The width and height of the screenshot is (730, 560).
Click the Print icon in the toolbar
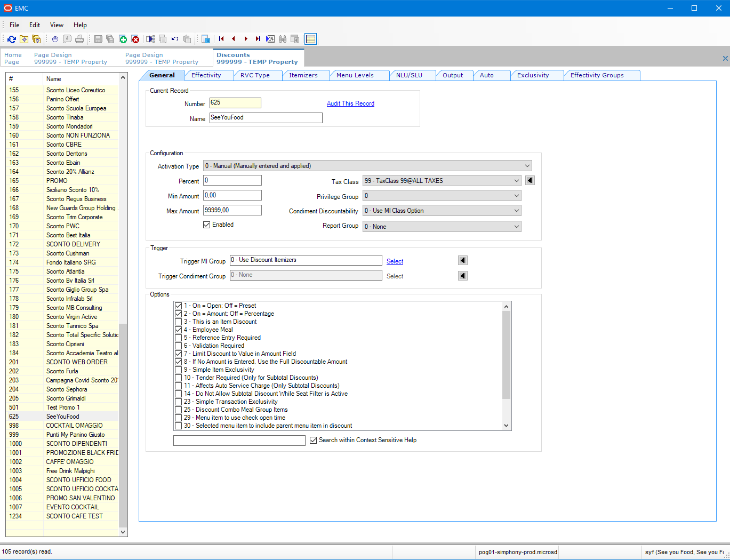[79, 39]
